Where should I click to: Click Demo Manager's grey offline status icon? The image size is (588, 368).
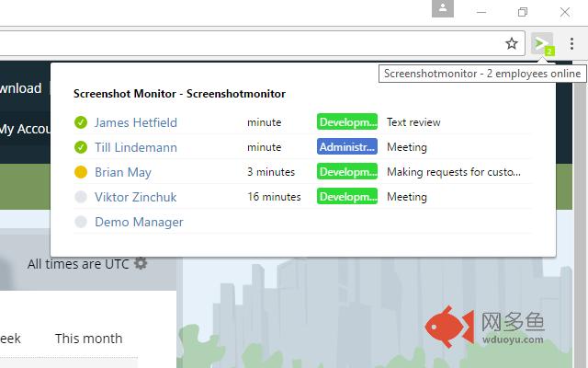click(x=81, y=222)
